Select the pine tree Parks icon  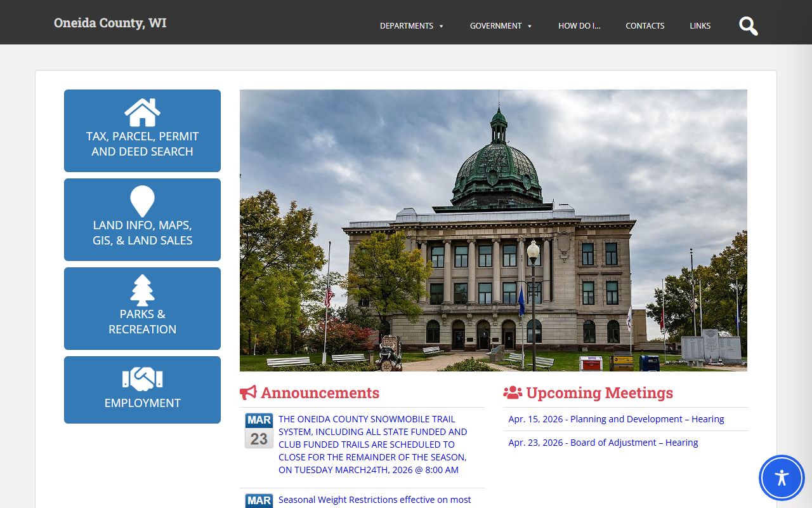[x=142, y=290]
